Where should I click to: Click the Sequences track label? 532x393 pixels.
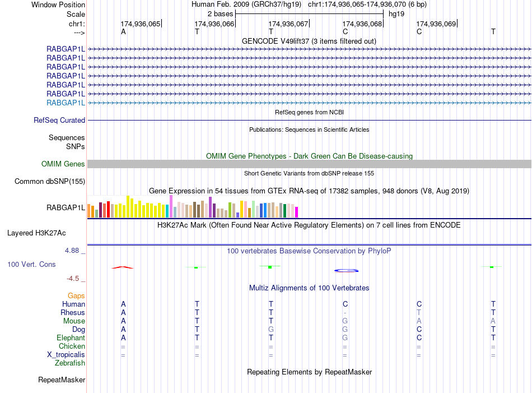coord(67,137)
